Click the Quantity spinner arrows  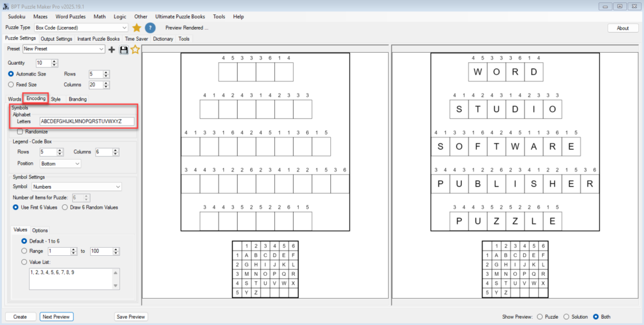pos(55,63)
